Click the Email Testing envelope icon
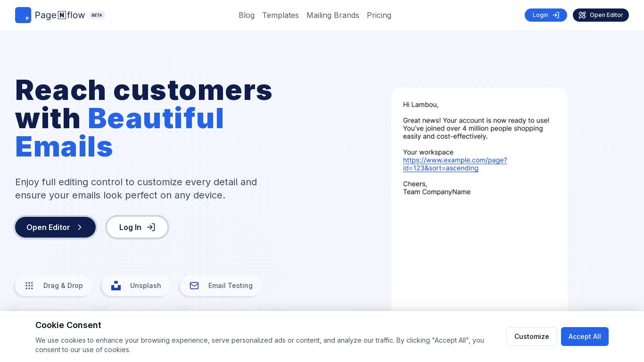This screenshot has height=362, width=644. click(194, 286)
